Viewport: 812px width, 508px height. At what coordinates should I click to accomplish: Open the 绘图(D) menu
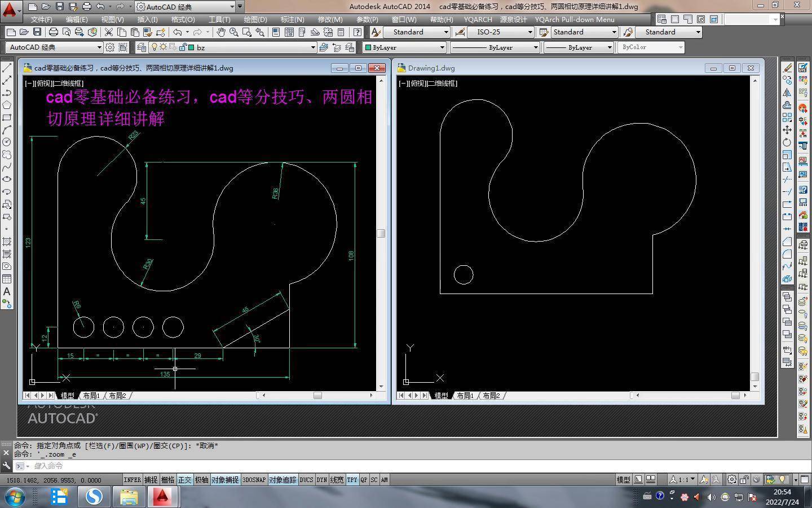tap(255, 19)
